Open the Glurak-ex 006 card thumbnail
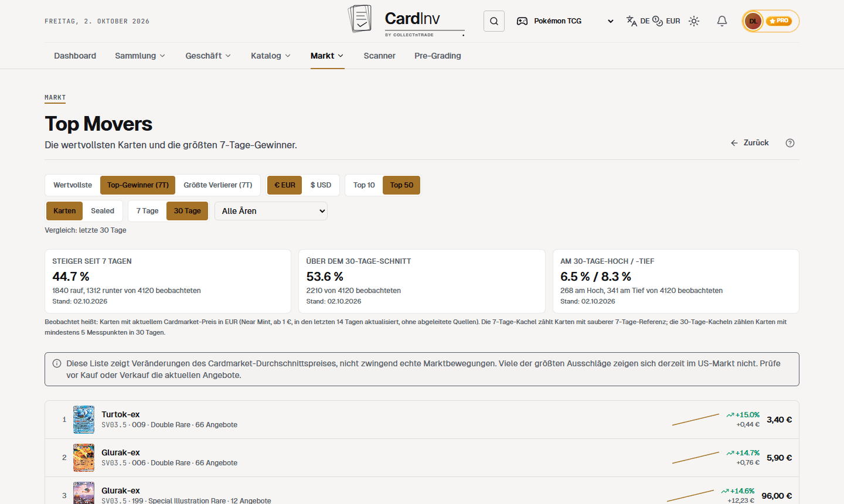The height and width of the screenshot is (504, 844). tap(84, 458)
